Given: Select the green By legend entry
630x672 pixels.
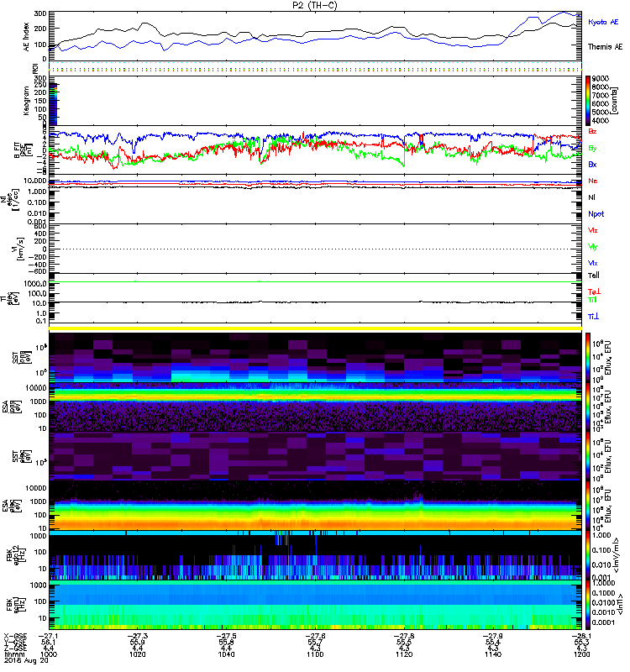Looking at the screenshot, I should coord(593,148).
